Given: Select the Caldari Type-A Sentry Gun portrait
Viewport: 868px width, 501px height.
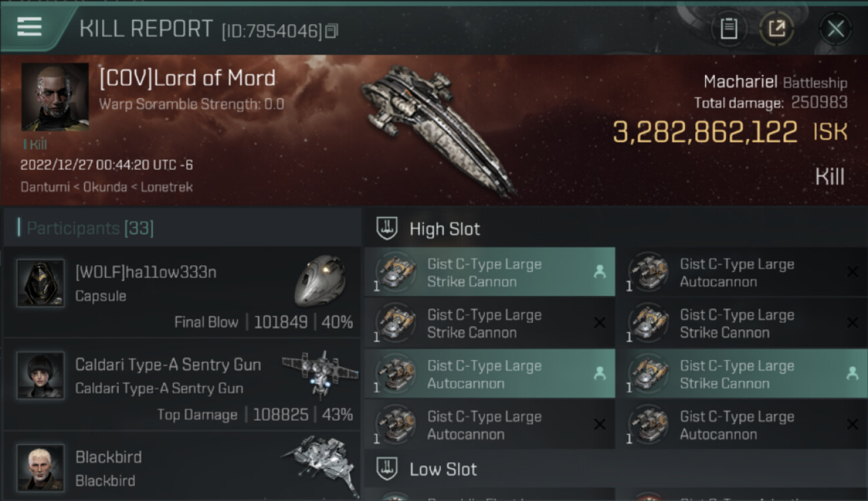Looking at the screenshot, I should (x=41, y=375).
